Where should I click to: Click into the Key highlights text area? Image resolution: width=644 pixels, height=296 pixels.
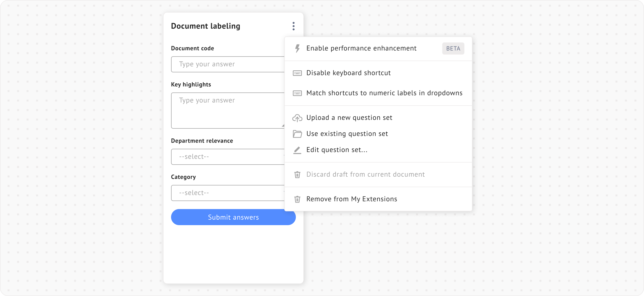point(228,111)
